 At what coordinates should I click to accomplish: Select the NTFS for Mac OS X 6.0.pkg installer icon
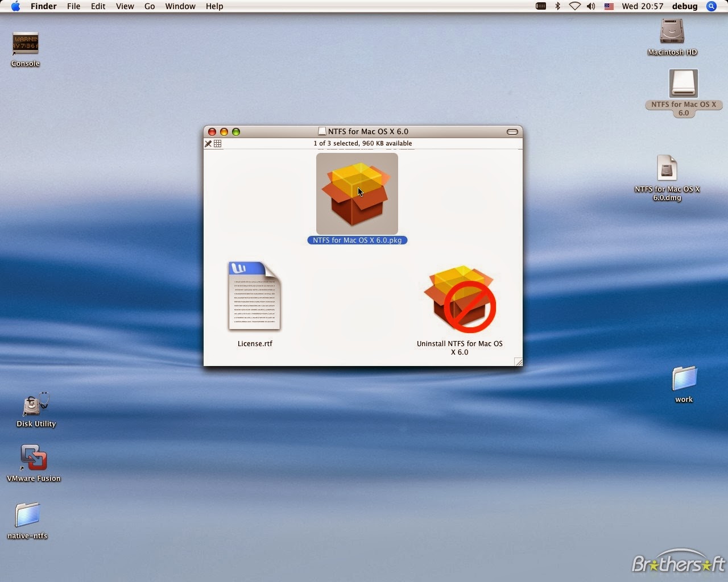click(357, 194)
